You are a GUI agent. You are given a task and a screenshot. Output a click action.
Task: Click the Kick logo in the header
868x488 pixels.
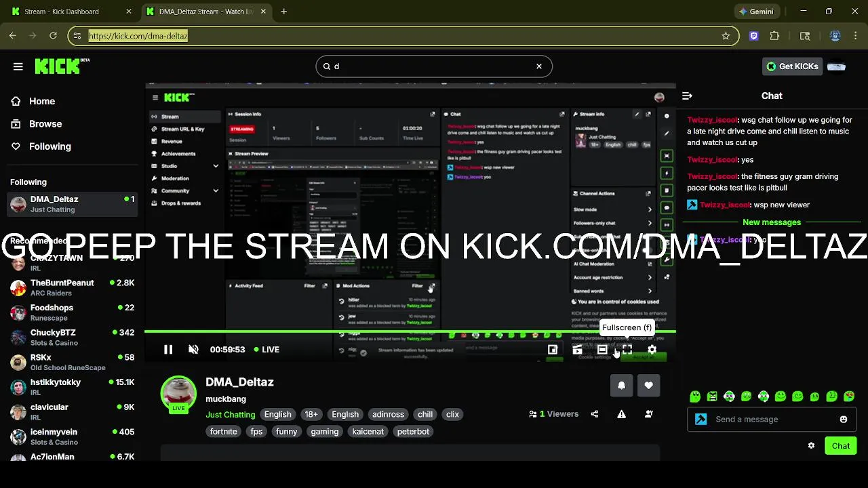(x=62, y=66)
